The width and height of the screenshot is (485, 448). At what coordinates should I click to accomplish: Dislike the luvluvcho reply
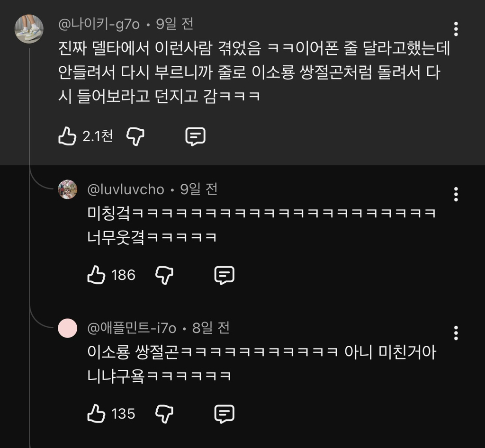164,275
